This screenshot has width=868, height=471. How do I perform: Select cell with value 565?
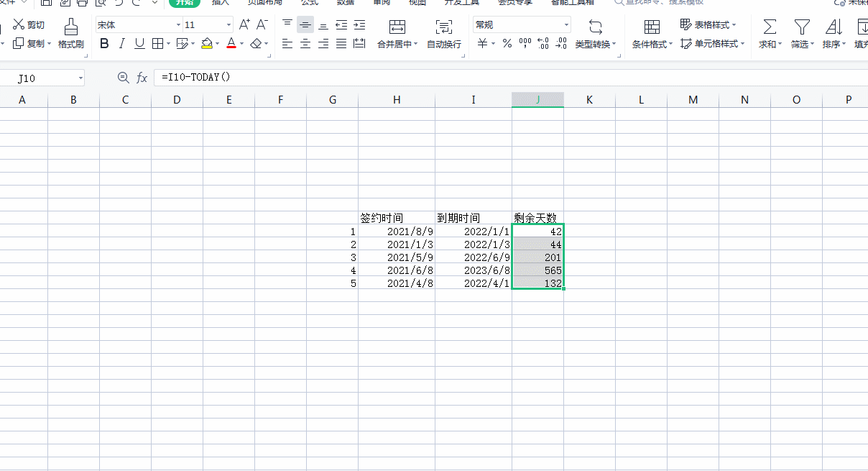[537, 270]
